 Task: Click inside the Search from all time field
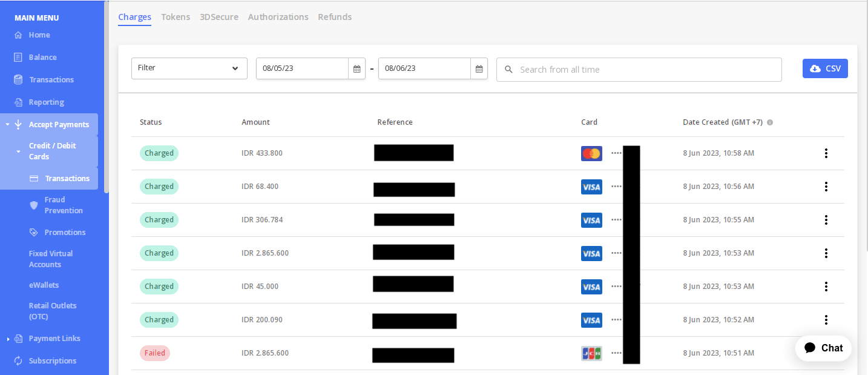605,70
